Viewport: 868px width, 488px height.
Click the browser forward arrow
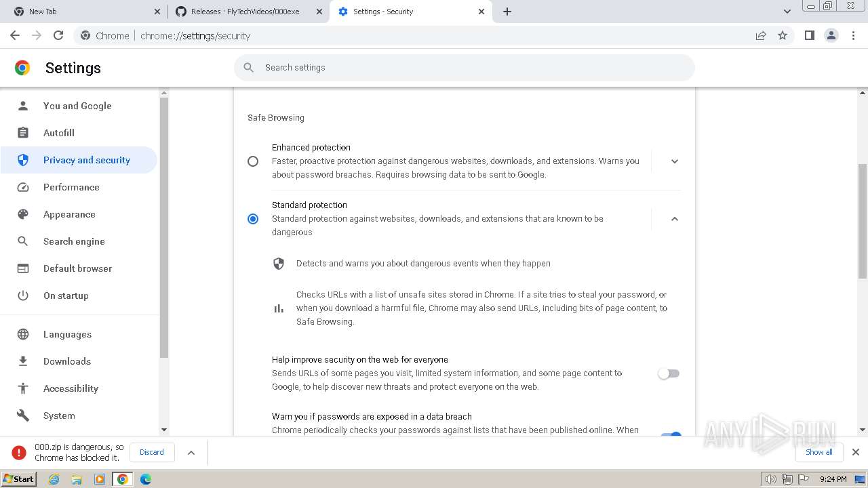point(37,35)
